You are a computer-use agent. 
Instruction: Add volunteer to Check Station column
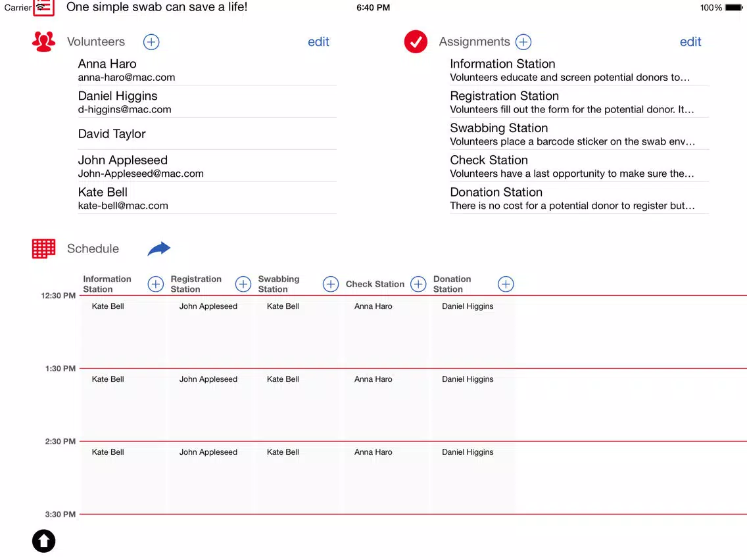coord(418,284)
